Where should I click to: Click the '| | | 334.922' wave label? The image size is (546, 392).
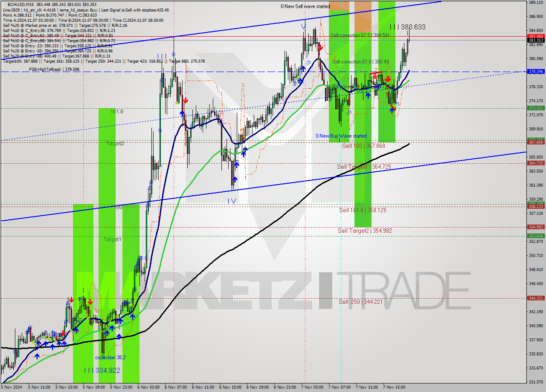(x=102, y=370)
